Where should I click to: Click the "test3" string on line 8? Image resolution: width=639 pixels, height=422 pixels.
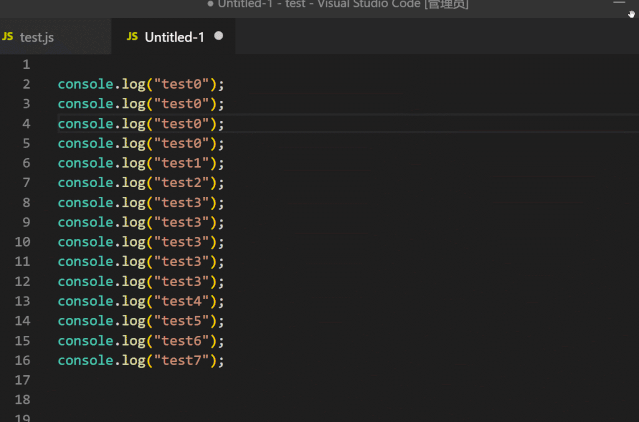click(x=182, y=202)
